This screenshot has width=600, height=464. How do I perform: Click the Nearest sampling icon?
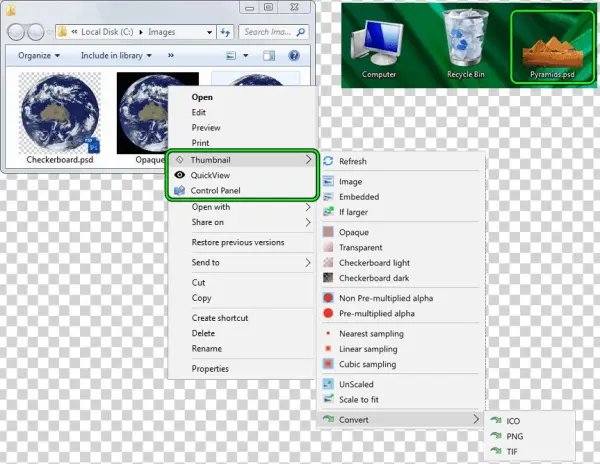(x=328, y=334)
